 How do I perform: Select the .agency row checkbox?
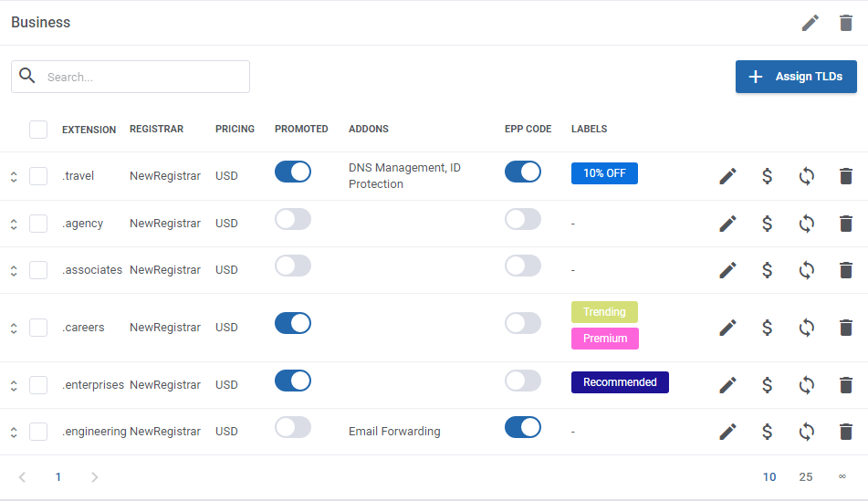pos(38,224)
